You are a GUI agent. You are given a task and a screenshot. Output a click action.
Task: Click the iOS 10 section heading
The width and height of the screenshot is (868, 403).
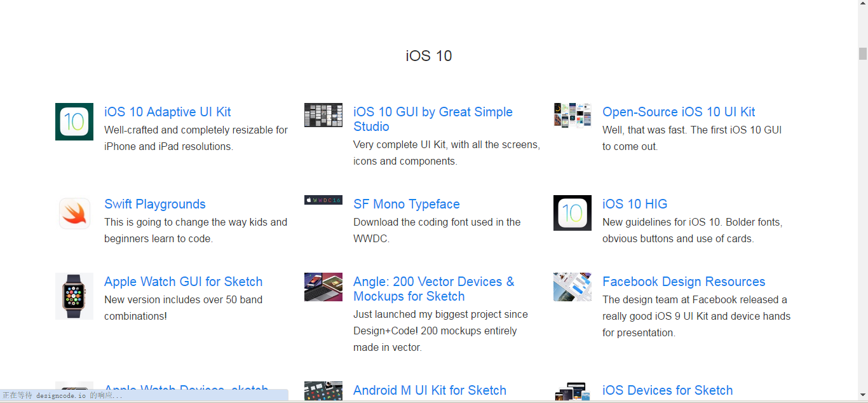(429, 56)
